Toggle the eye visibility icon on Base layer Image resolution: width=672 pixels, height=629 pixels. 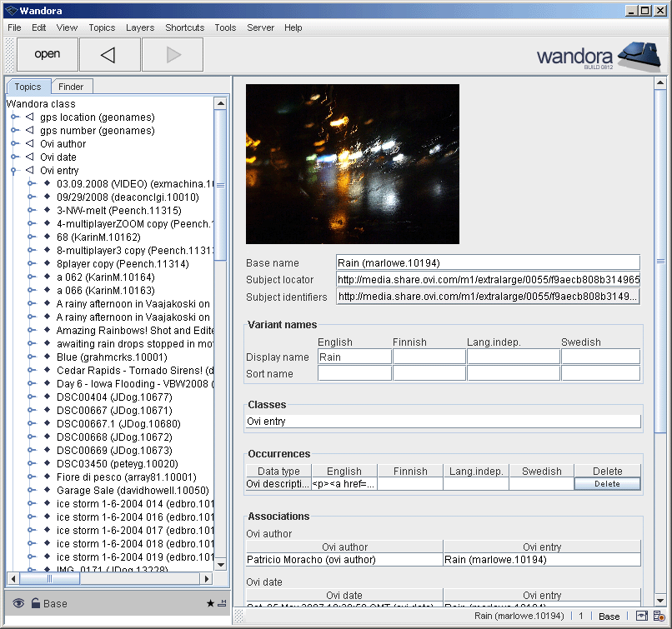[18, 602]
